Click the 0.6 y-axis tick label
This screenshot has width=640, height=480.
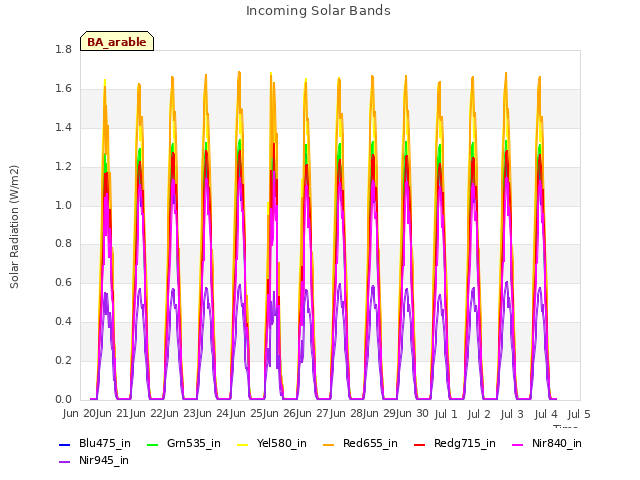coord(63,282)
